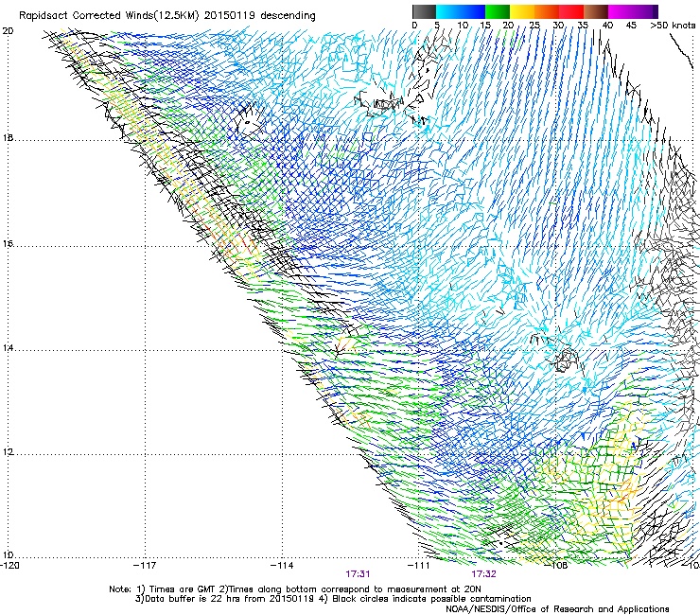Click the yellow 20-25 knots legend swatch
This screenshot has height=615, width=700.
tap(522, 11)
